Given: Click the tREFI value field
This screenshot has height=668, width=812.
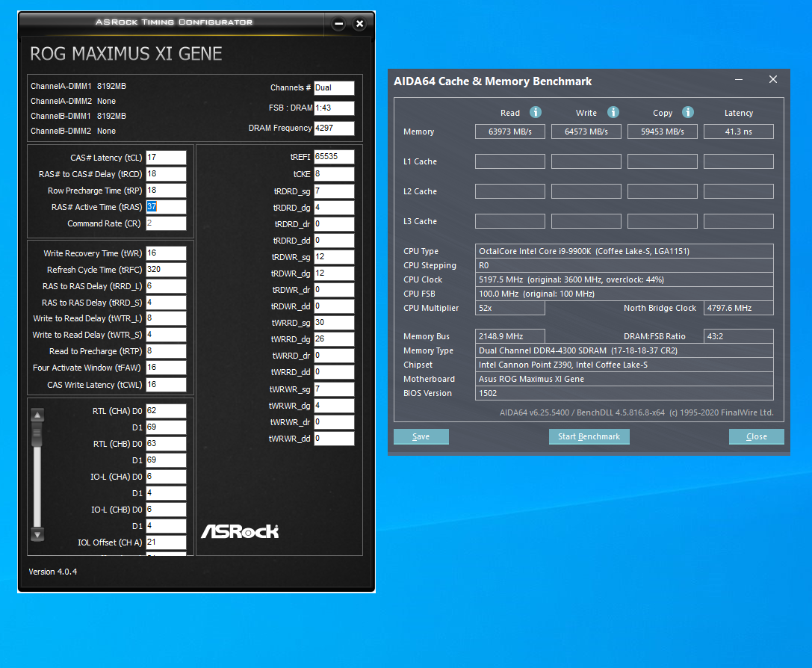Looking at the screenshot, I should pos(334,157).
